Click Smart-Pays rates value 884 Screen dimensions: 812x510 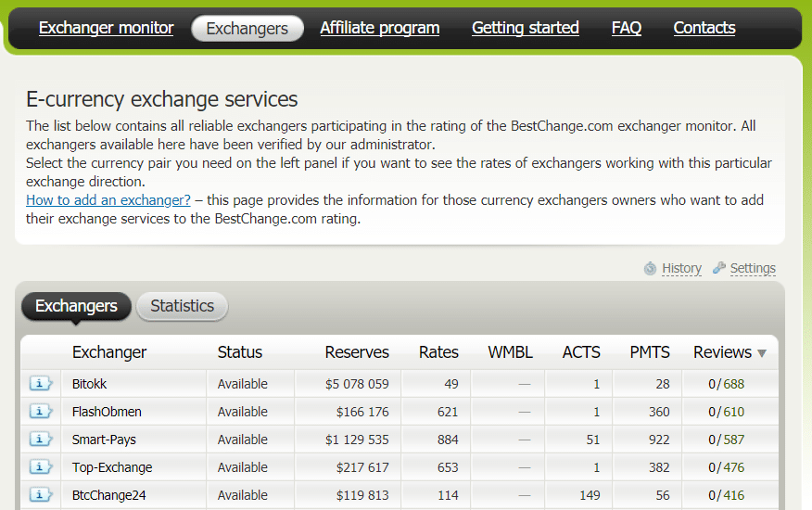[x=448, y=440]
